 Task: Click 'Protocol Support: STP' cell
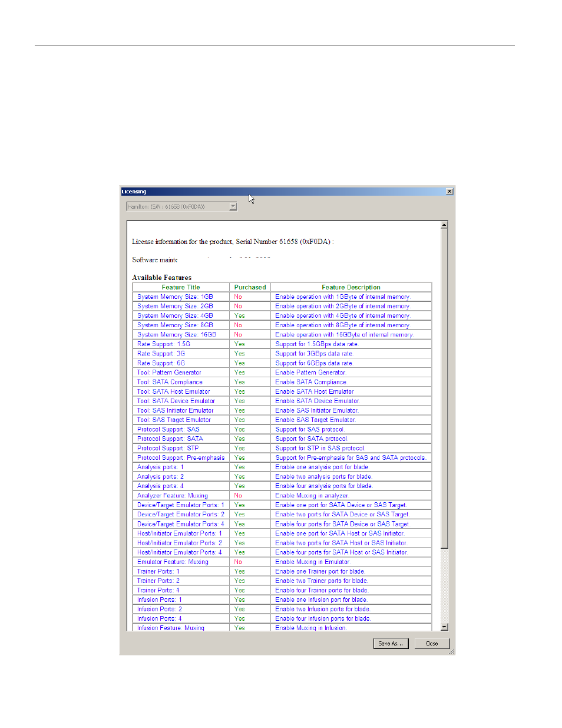[181, 448]
